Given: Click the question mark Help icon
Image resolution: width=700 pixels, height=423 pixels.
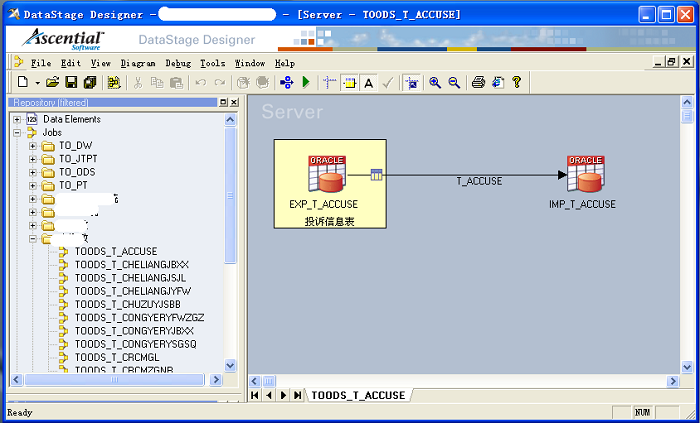Looking at the screenshot, I should (517, 83).
